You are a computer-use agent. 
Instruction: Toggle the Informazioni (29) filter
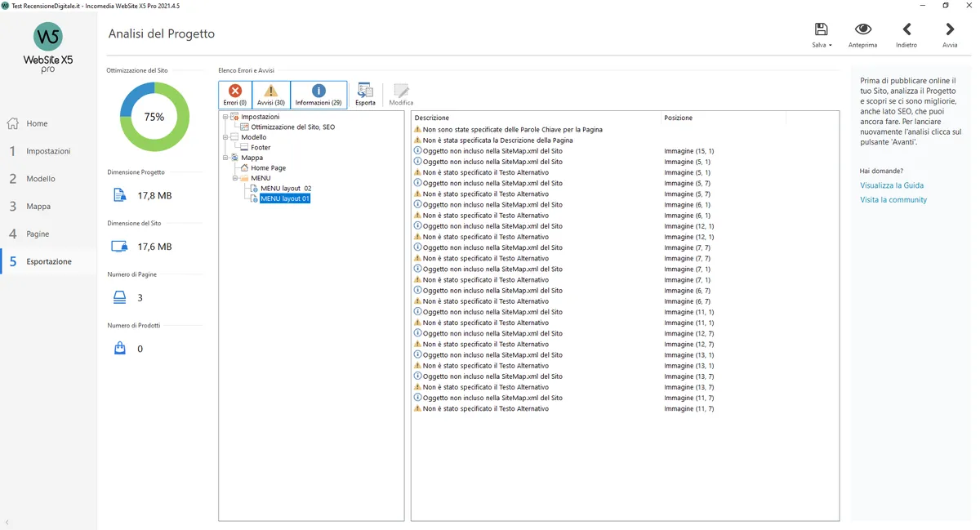(x=318, y=95)
